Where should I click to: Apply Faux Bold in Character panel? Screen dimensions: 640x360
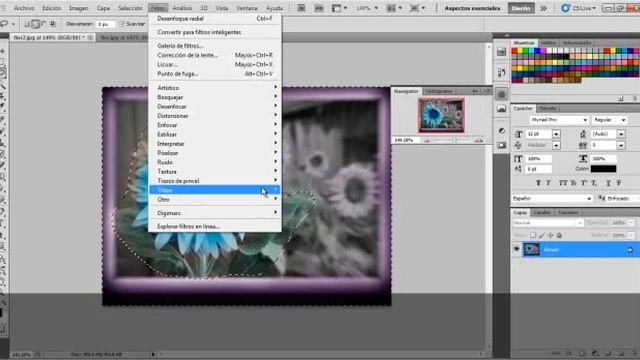click(x=538, y=183)
